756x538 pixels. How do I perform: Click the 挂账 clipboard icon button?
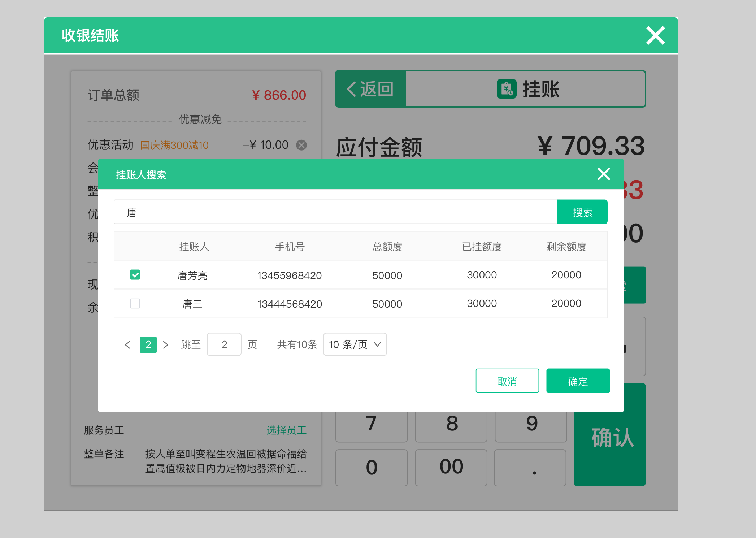coord(507,89)
